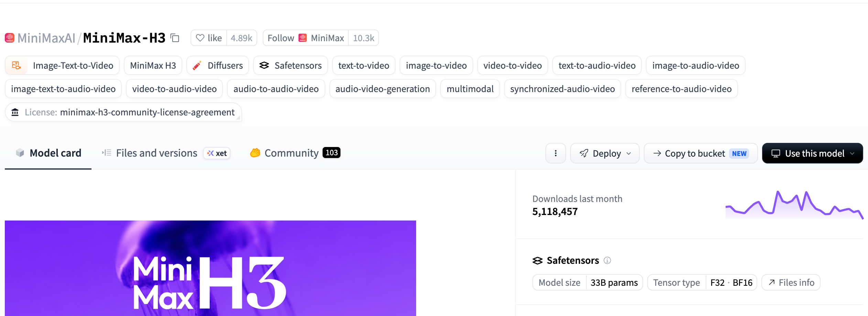This screenshot has height=316, width=868.
Task: Click the 33B params model size
Action: [614, 282]
